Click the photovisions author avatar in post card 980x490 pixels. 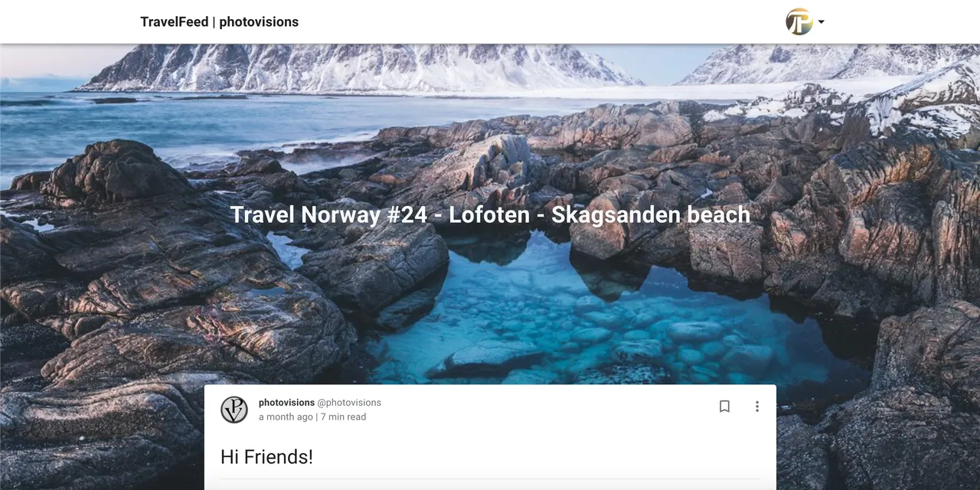pos(234,410)
